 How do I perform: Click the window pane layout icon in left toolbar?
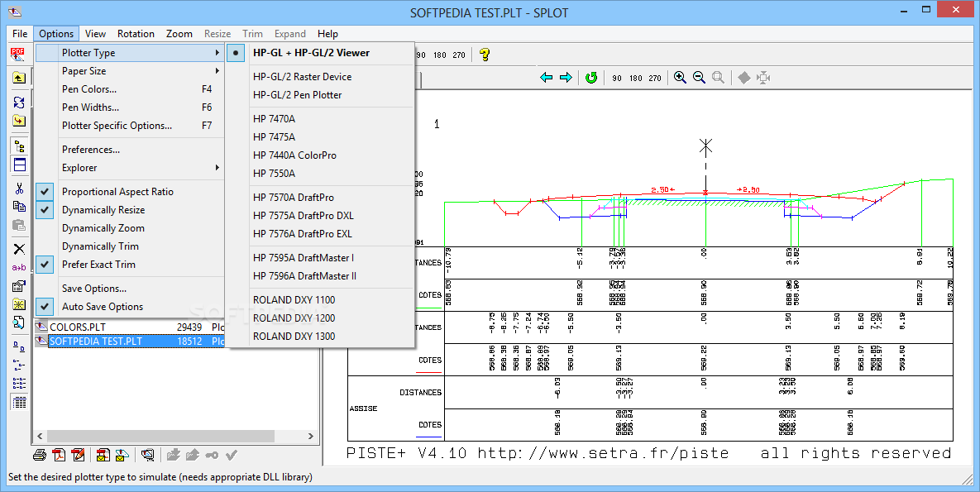(x=19, y=165)
